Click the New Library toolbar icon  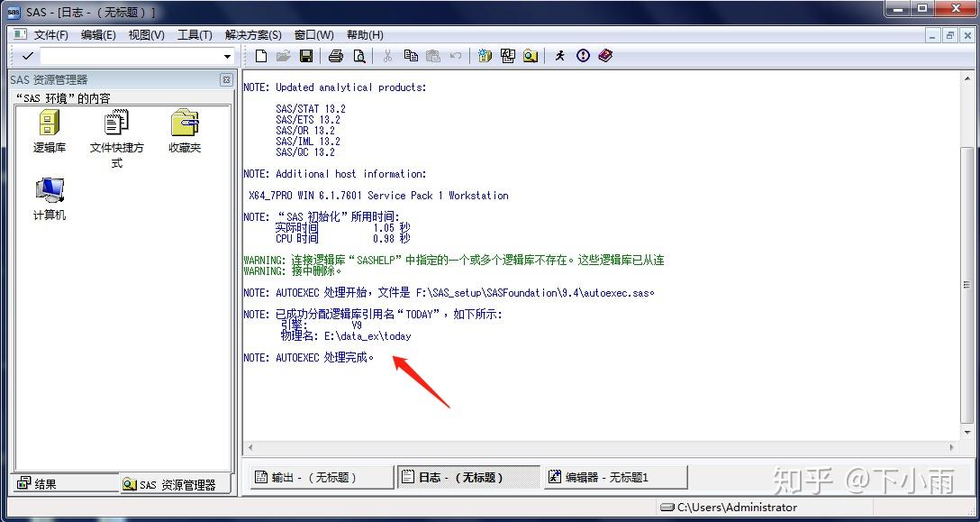tap(485, 56)
